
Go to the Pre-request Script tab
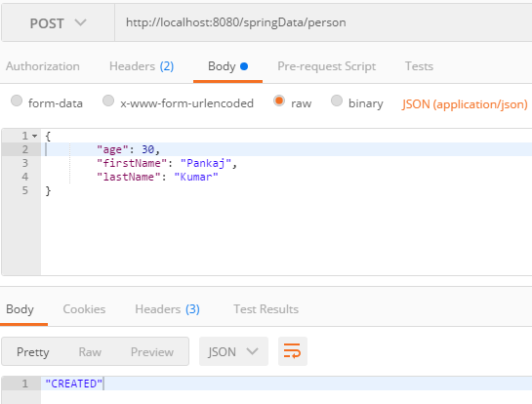pyautogui.click(x=327, y=66)
